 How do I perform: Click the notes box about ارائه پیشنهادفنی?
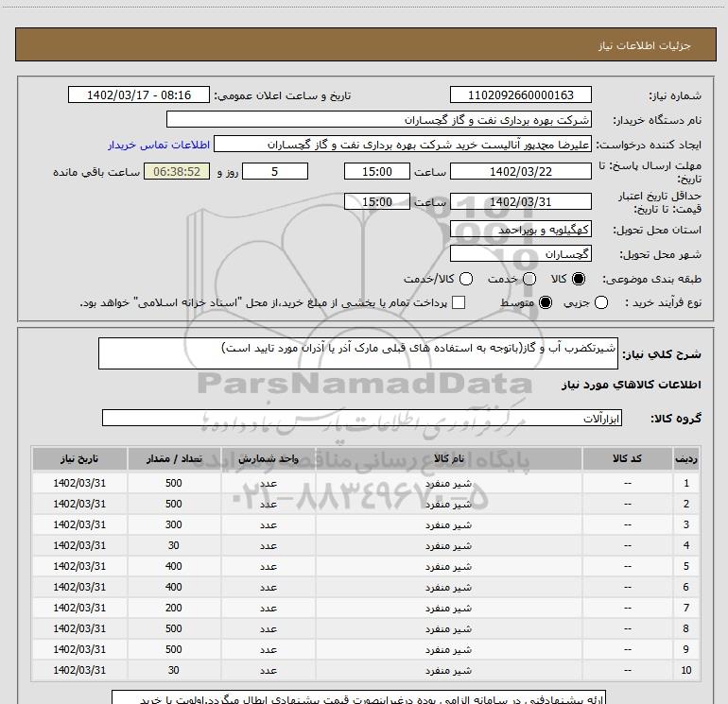(x=358, y=697)
